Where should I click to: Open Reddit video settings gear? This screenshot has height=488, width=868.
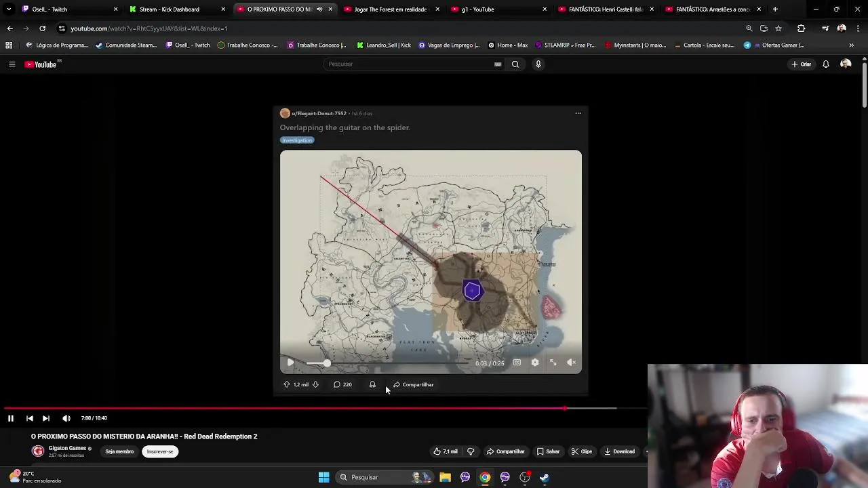(535, 363)
